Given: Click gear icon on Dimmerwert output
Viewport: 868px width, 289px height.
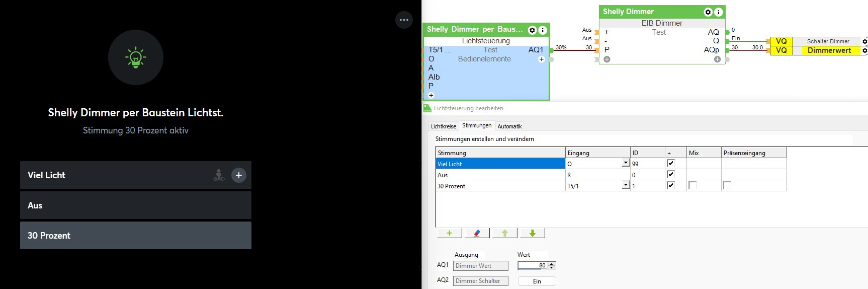Looking at the screenshot, I should (x=864, y=50).
